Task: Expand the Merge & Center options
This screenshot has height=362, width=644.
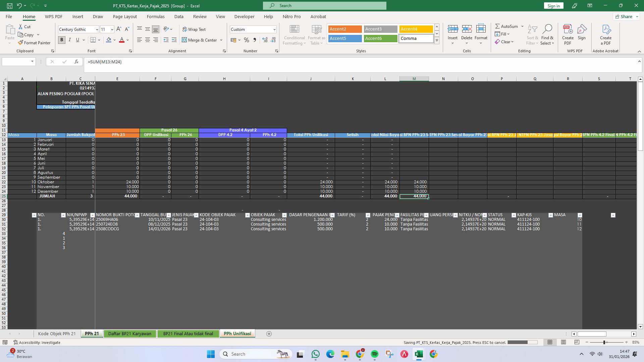Action: [x=221, y=40]
